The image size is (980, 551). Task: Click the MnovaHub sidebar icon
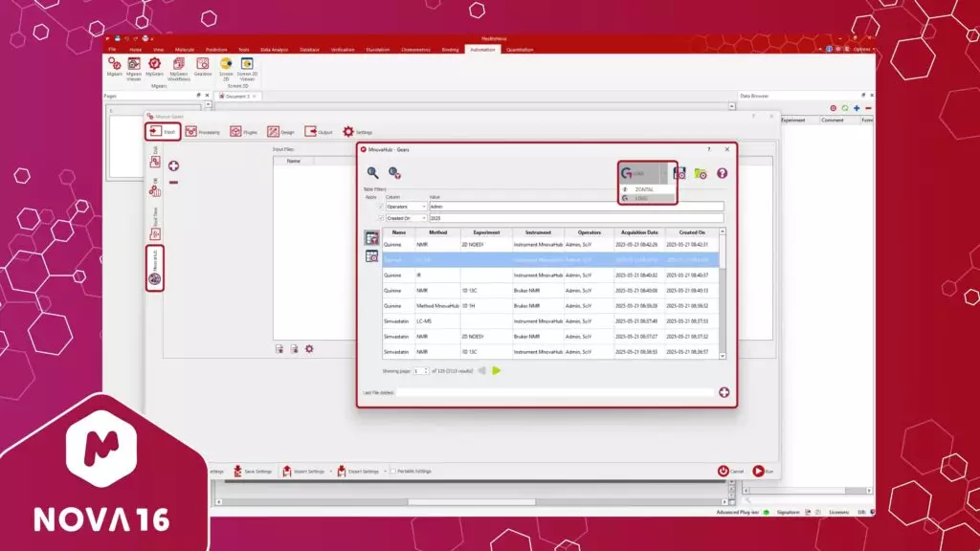click(x=154, y=278)
